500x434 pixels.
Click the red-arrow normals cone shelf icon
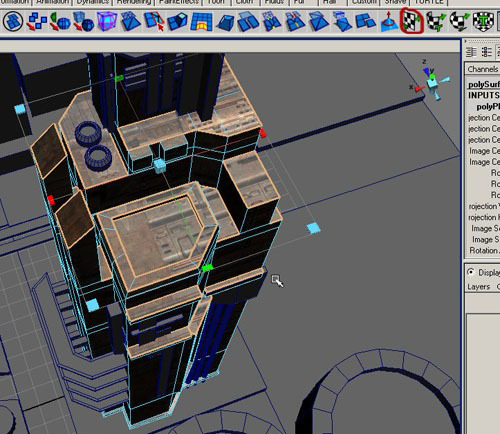pyautogui.click(x=389, y=22)
